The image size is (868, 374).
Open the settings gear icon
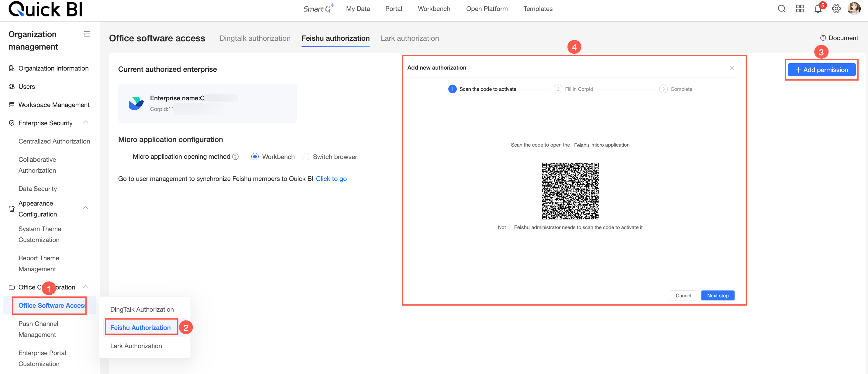coord(836,9)
